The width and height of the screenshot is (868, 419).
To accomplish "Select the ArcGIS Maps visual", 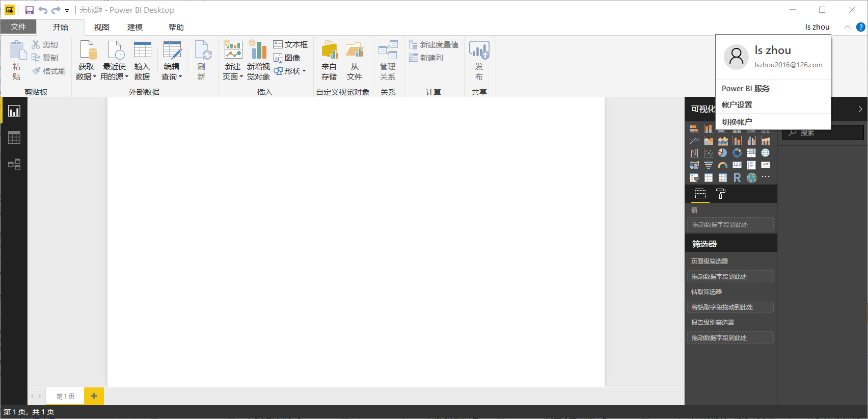I will click(x=751, y=177).
